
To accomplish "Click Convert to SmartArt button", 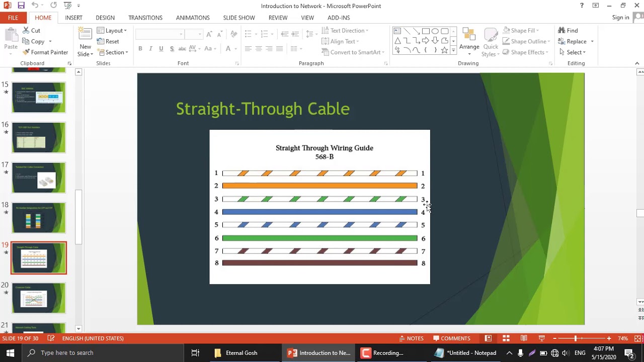I will (x=353, y=52).
